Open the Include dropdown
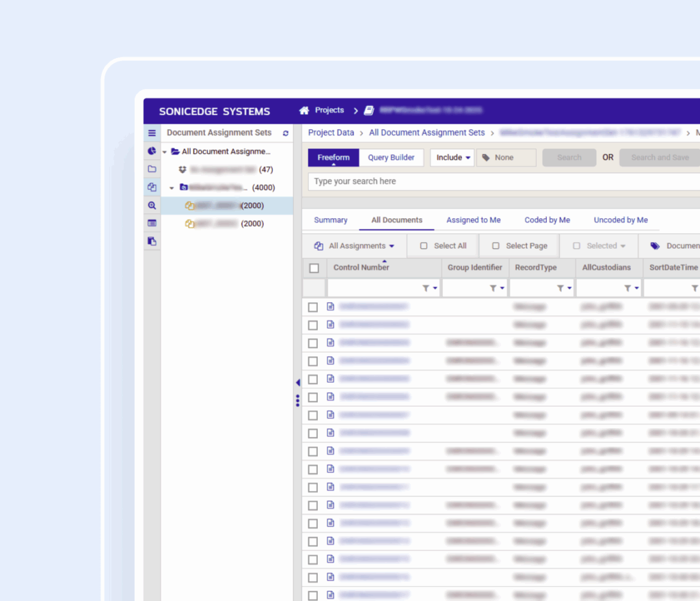Viewport: 700px width, 601px height. point(452,157)
